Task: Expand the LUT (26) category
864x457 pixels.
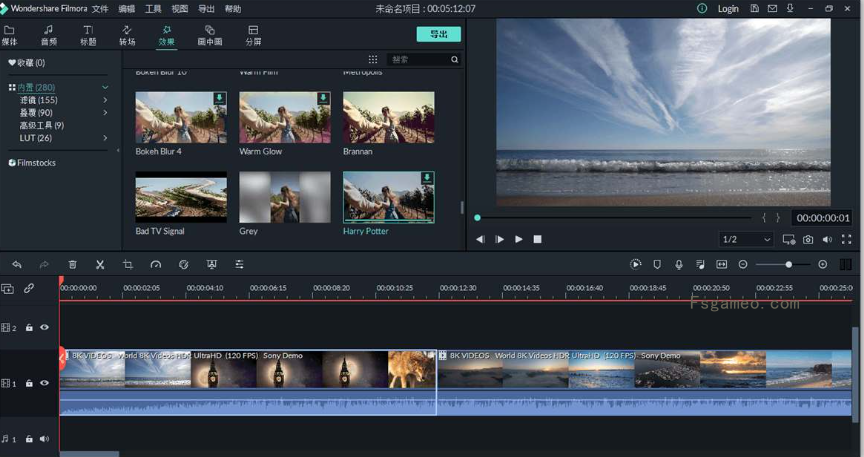Action: 105,138
